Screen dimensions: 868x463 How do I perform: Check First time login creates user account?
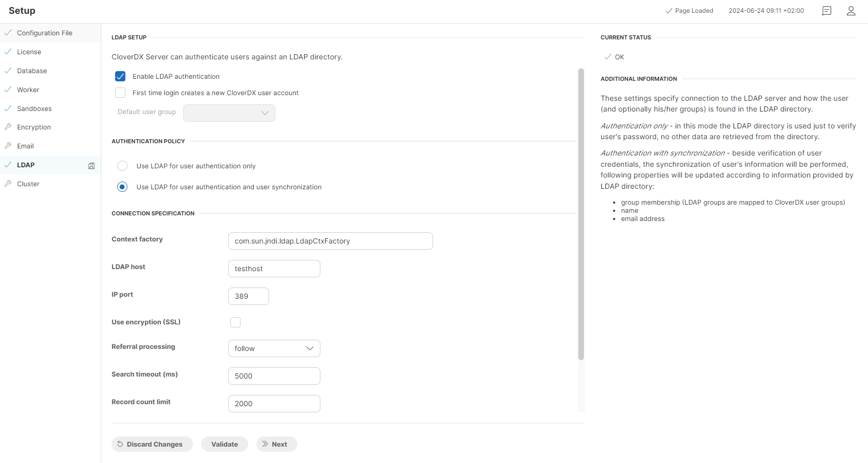pyautogui.click(x=120, y=93)
